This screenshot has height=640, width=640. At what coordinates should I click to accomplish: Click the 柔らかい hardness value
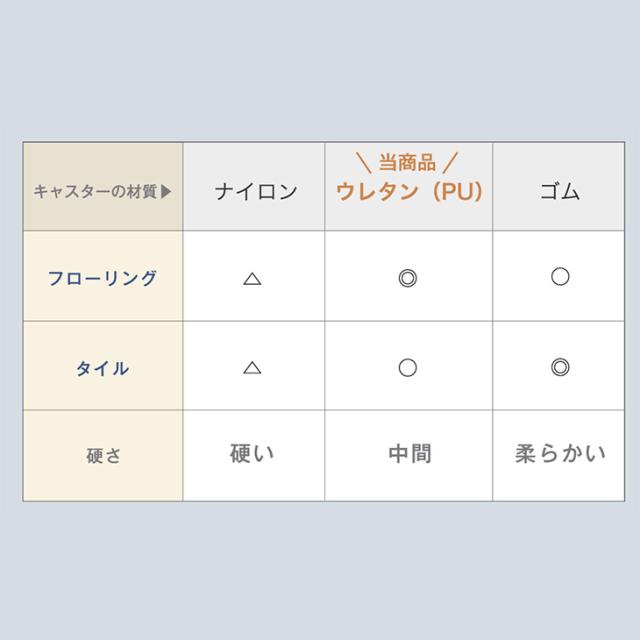[x=560, y=454]
